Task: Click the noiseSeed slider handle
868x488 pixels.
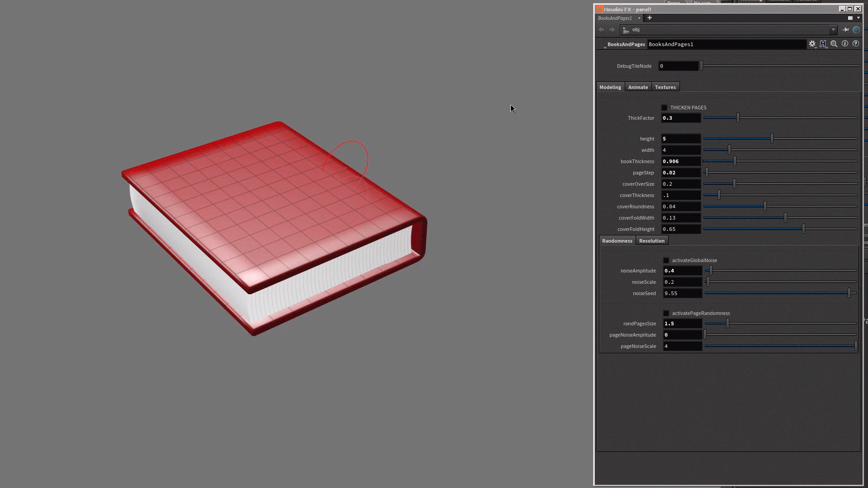Action: (849, 293)
